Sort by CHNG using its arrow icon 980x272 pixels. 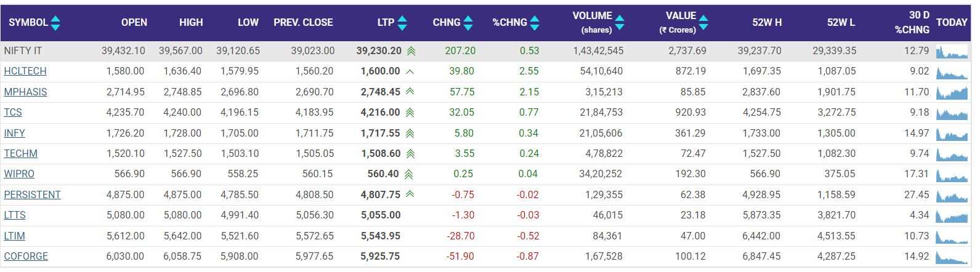tap(468, 23)
